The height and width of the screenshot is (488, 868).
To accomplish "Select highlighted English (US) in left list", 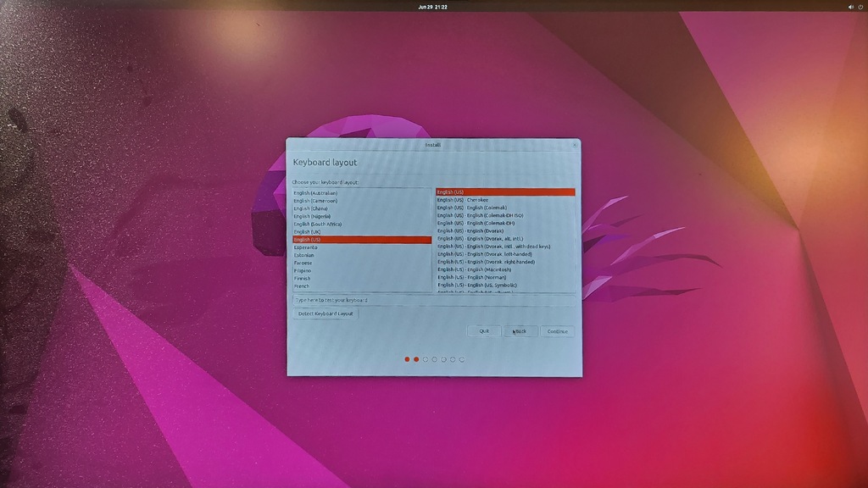I will 362,240.
